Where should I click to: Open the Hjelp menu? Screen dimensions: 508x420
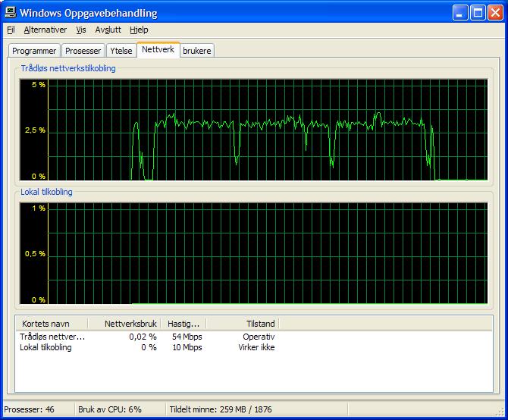(x=139, y=30)
